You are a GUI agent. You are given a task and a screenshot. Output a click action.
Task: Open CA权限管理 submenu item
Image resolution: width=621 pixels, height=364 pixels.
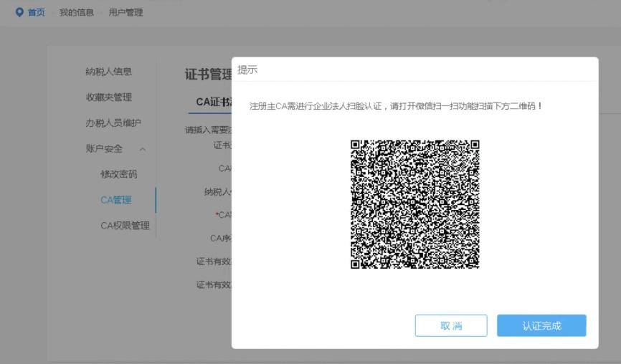coord(125,226)
